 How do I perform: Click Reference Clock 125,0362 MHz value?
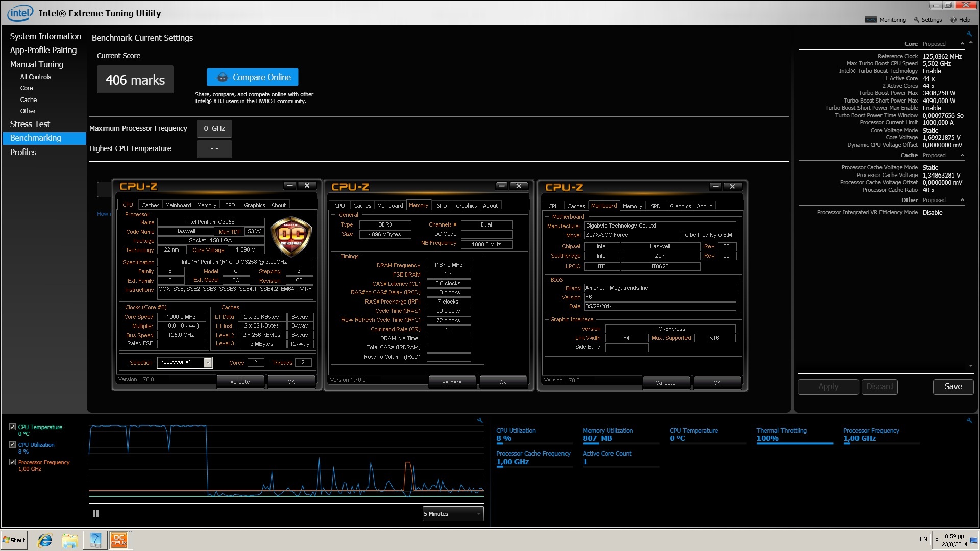[942, 57]
